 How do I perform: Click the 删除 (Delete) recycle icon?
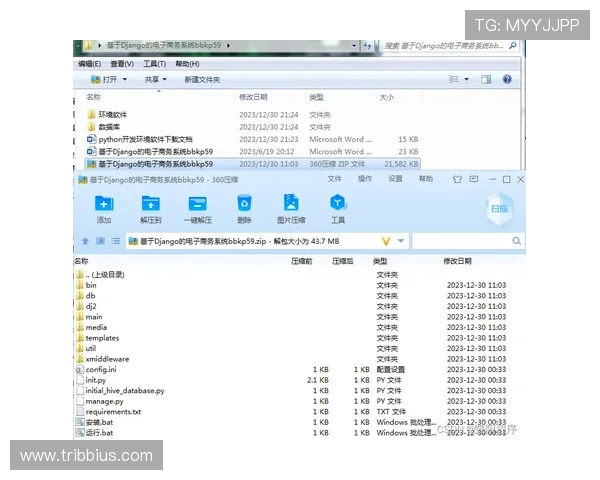pos(244,203)
